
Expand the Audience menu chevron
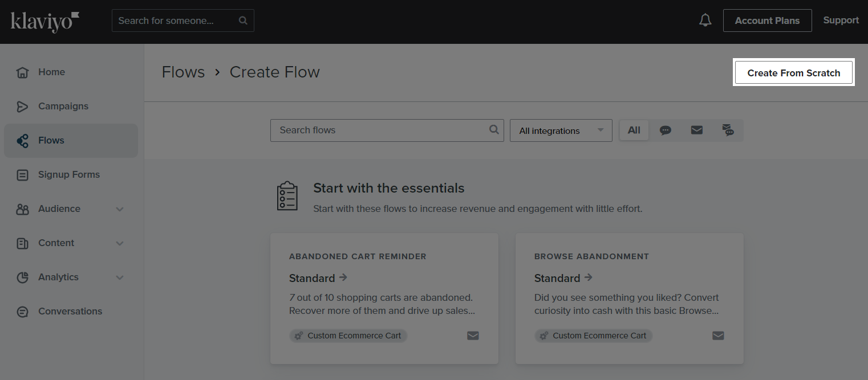tap(120, 209)
